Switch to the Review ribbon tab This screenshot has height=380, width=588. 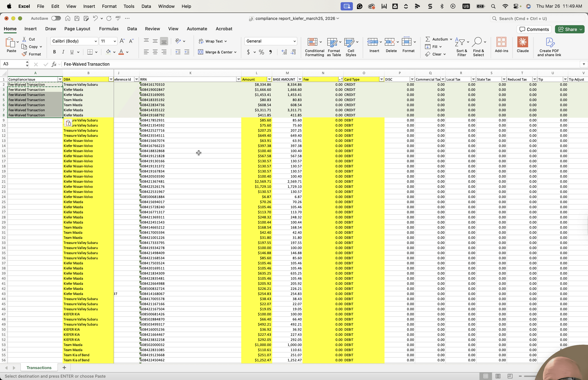[152, 29]
